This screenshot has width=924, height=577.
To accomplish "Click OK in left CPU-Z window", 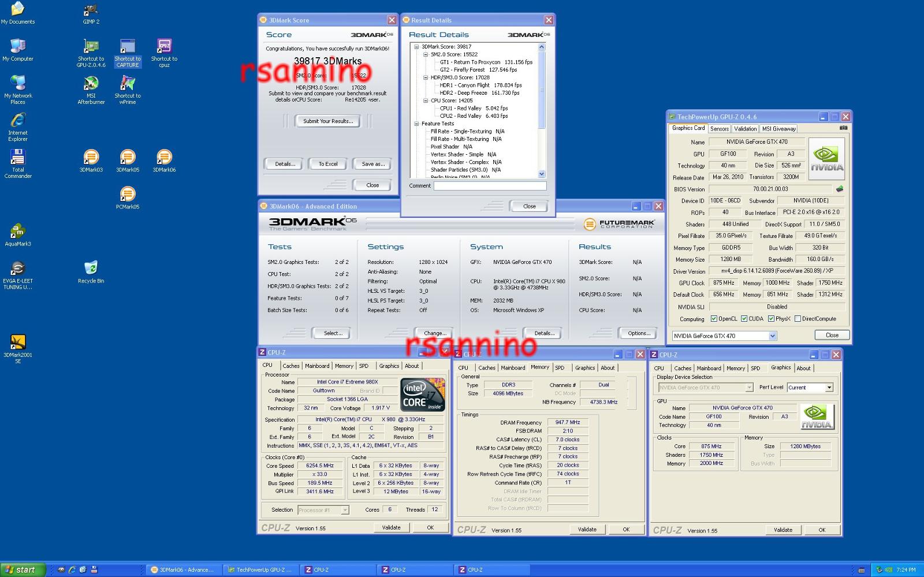I will click(430, 527).
